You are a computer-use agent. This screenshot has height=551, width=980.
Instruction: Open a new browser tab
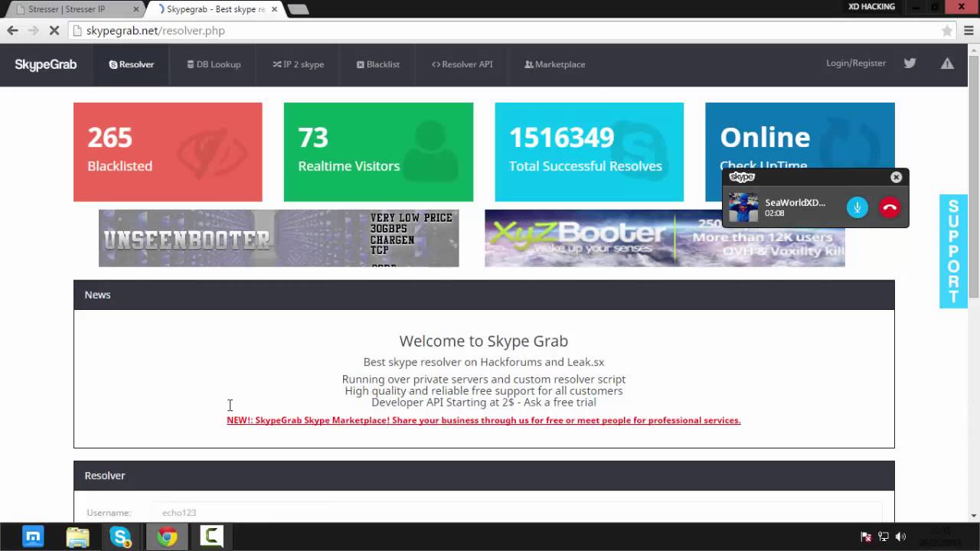298,10
